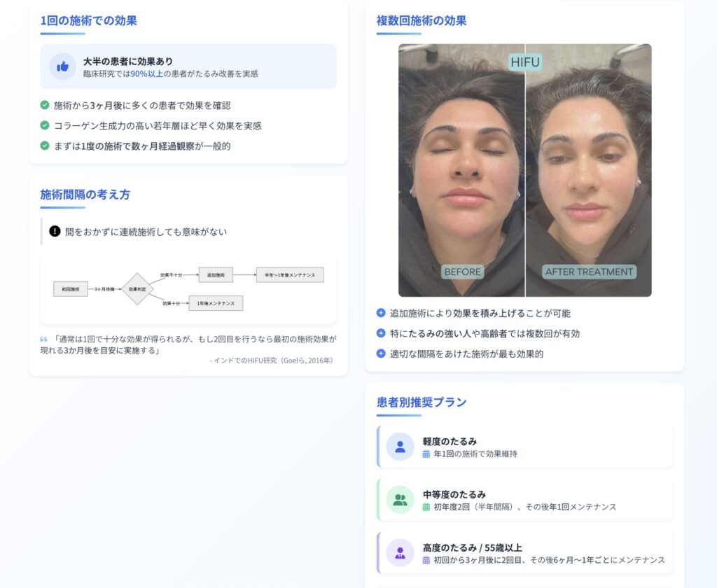Click the text '間をおかずに連続施術しても意味がない'
Screen dimensions: 717x588
146,232
